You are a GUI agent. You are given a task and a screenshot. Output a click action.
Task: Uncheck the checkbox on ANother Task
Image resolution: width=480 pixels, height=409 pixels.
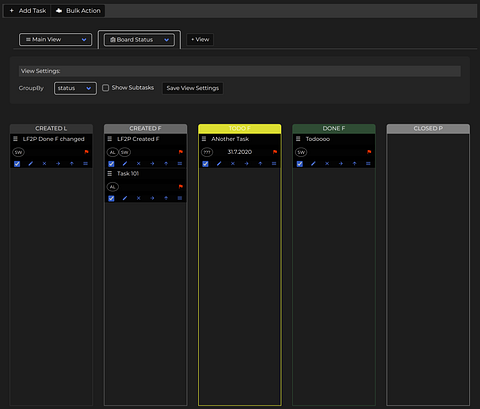[205, 164]
